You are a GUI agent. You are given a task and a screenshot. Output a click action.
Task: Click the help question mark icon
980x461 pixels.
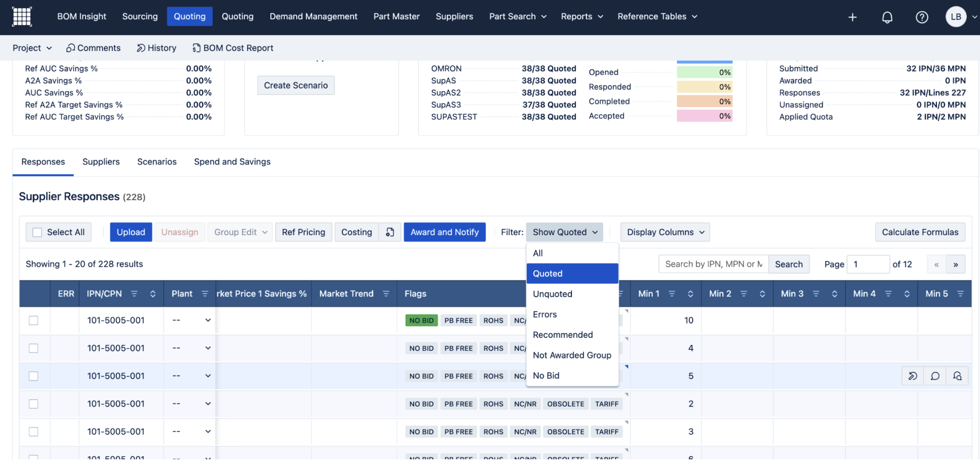coord(922,17)
